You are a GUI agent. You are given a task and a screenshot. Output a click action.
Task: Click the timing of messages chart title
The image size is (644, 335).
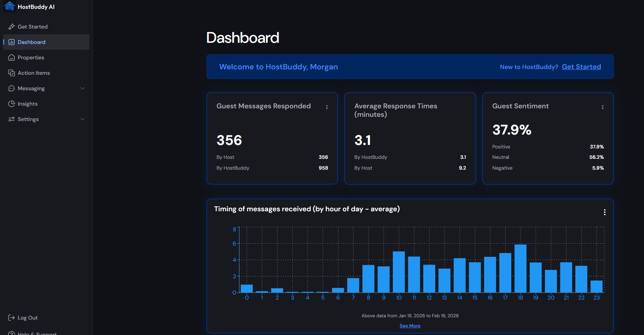307,209
